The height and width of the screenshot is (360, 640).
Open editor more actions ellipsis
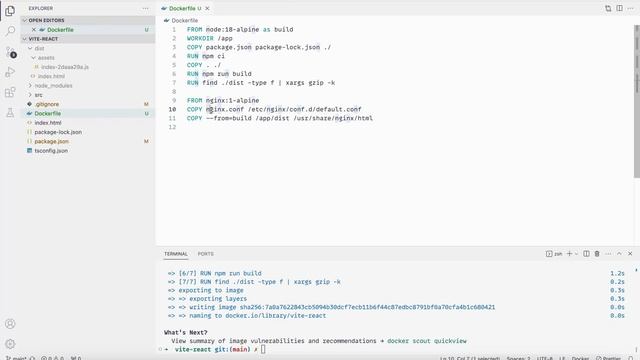click(631, 8)
